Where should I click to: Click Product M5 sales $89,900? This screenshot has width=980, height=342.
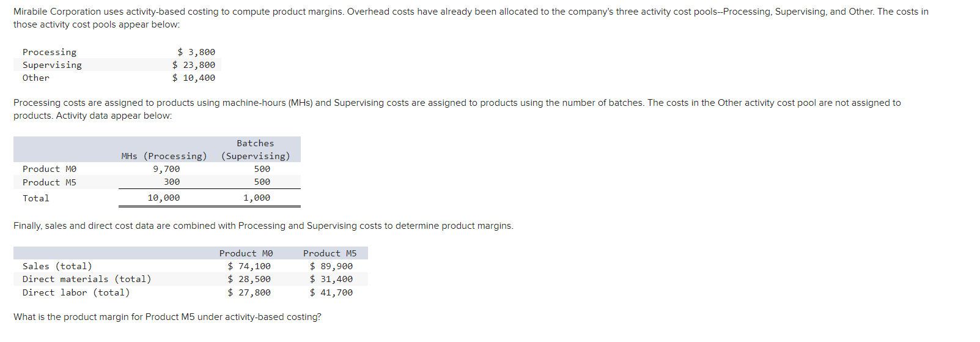[x=331, y=266]
